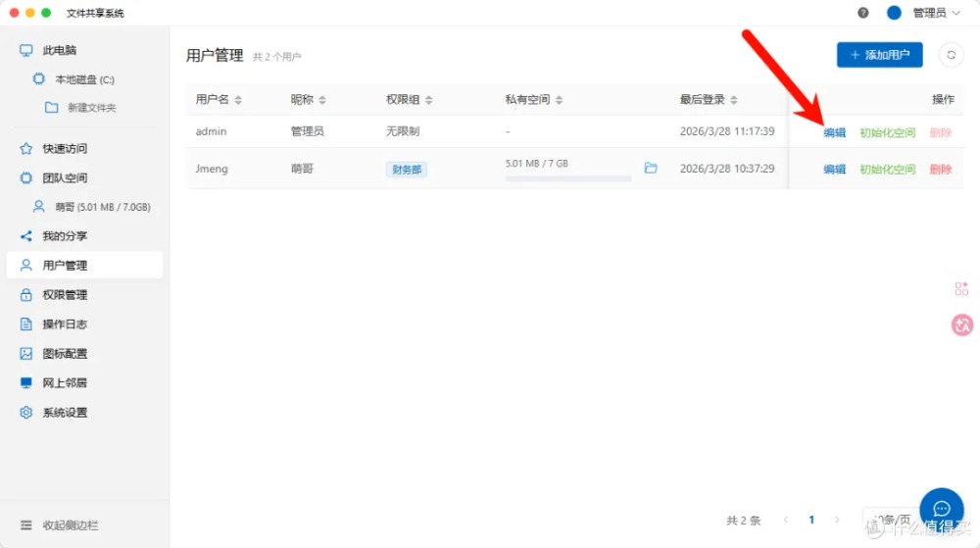Open 快速访问 star item in sidebar
Screen dimensions: 980x548
(65, 149)
